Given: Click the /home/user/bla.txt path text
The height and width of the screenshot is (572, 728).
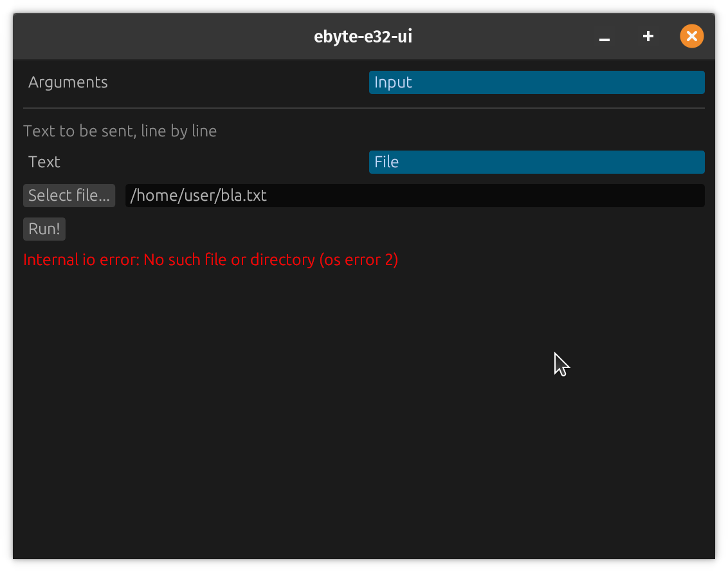Looking at the screenshot, I should (198, 196).
